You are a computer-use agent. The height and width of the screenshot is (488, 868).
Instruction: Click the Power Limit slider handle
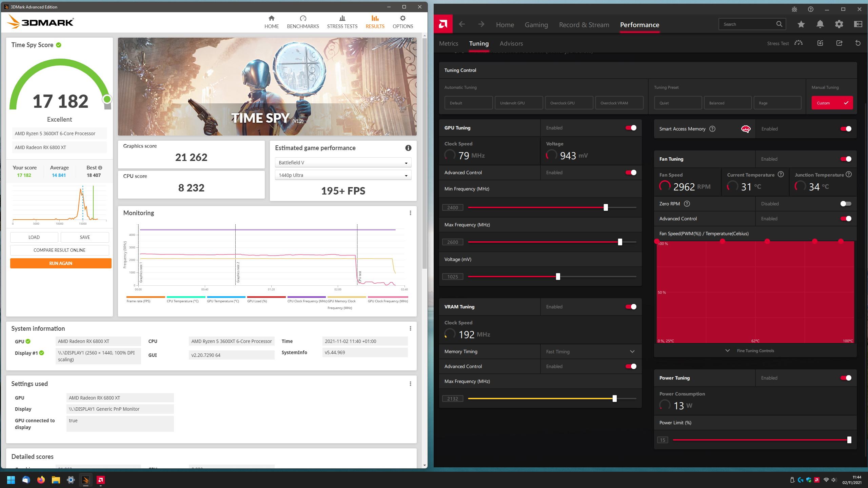[x=849, y=440]
